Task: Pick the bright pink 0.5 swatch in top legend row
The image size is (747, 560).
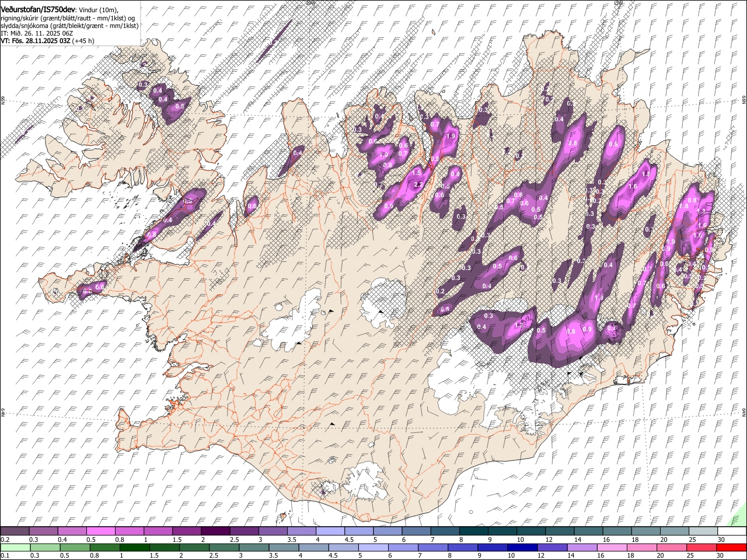Action: tap(100, 531)
